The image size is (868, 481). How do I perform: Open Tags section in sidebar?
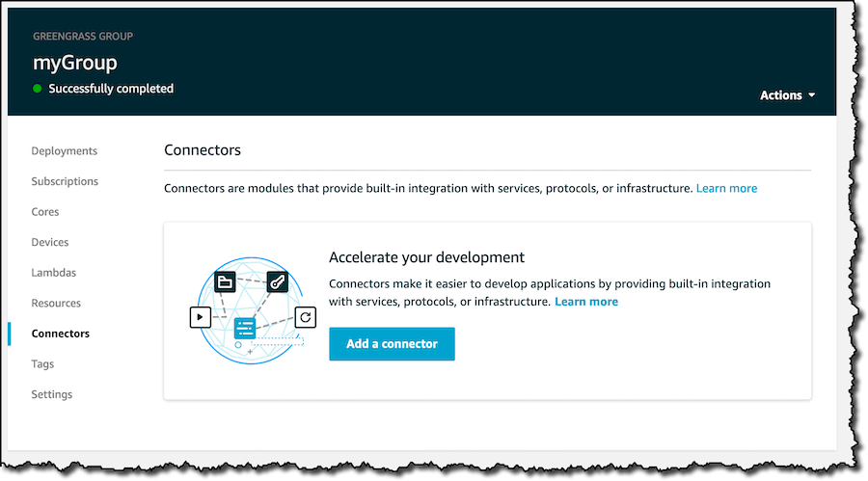(x=42, y=364)
